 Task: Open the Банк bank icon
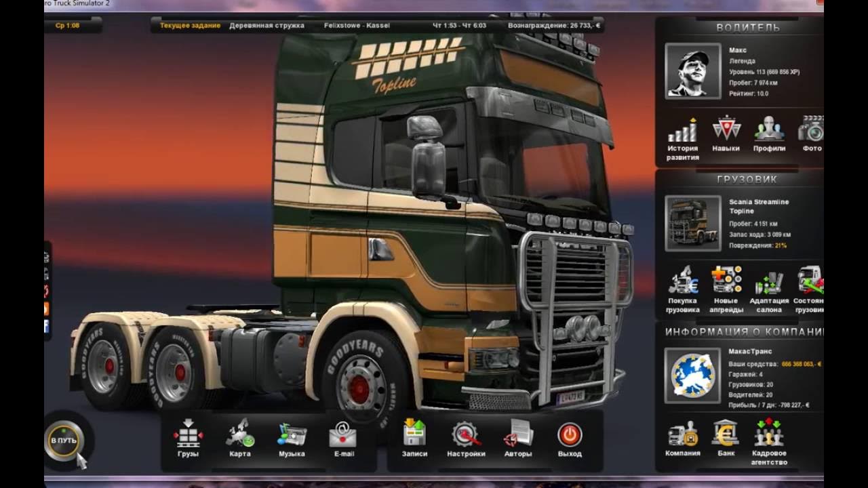click(x=726, y=433)
